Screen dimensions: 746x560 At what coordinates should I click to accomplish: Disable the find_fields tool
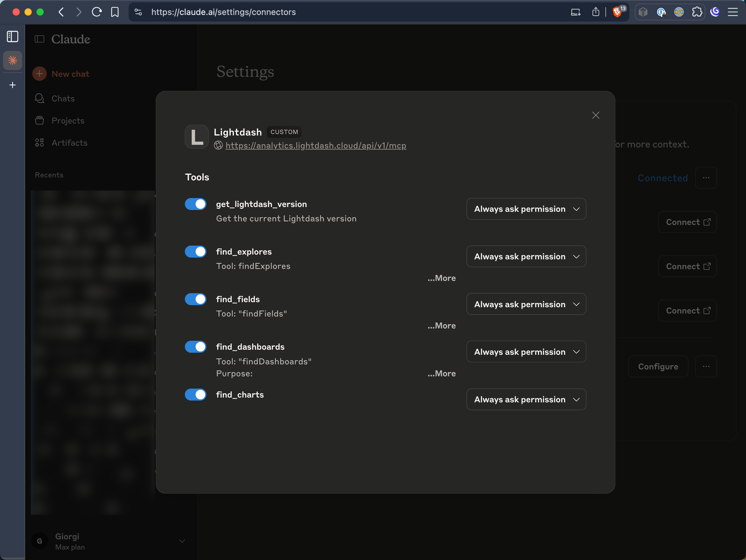click(196, 299)
